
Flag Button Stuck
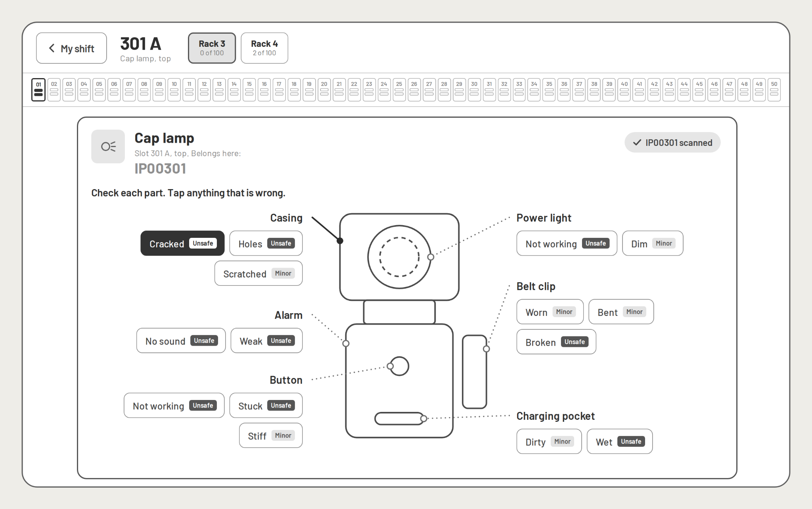[x=266, y=405]
